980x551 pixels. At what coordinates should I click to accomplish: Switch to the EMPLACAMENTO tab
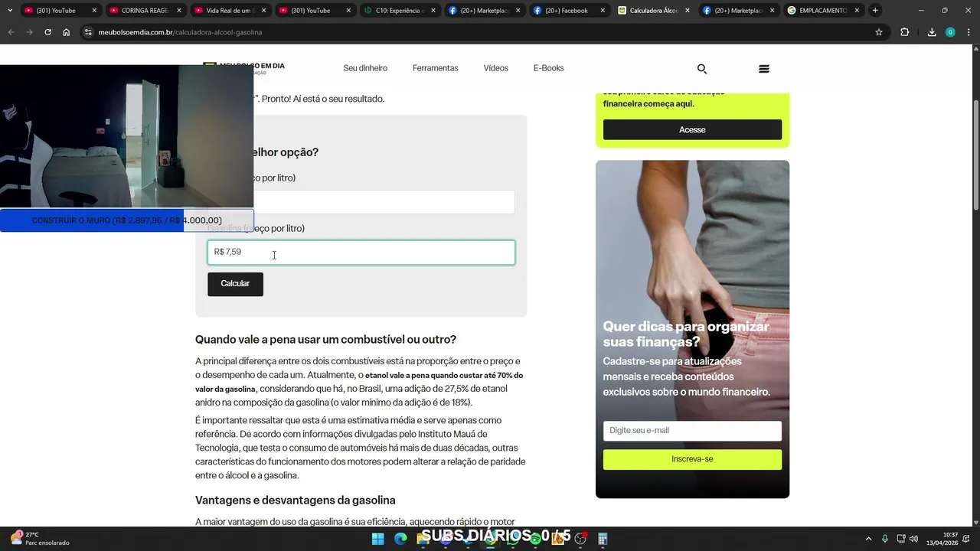(822, 11)
